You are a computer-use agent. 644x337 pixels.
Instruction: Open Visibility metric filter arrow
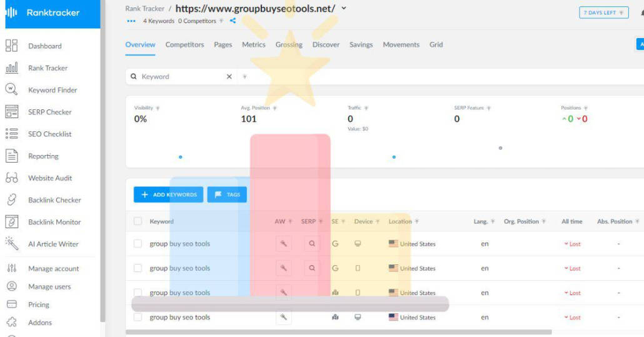point(158,108)
